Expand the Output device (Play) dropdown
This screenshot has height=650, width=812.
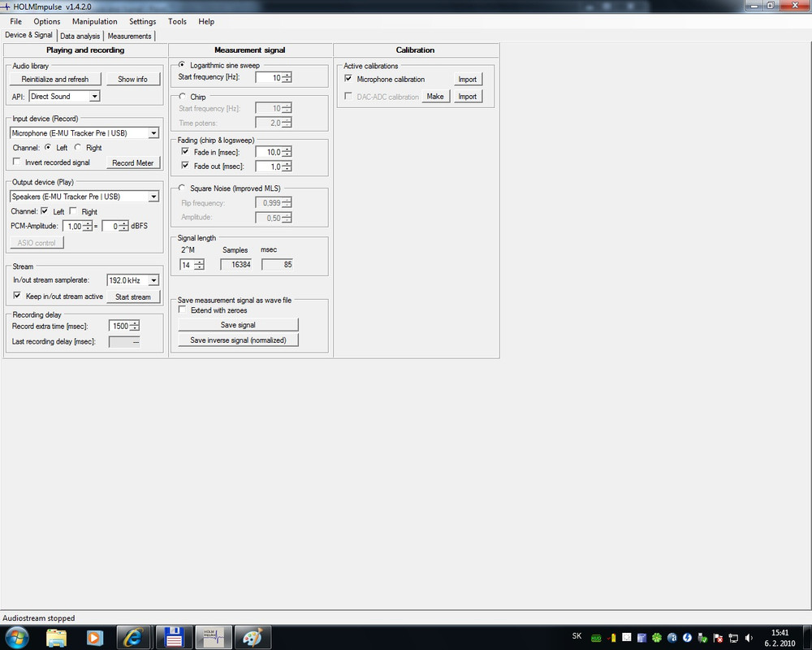coord(153,197)
